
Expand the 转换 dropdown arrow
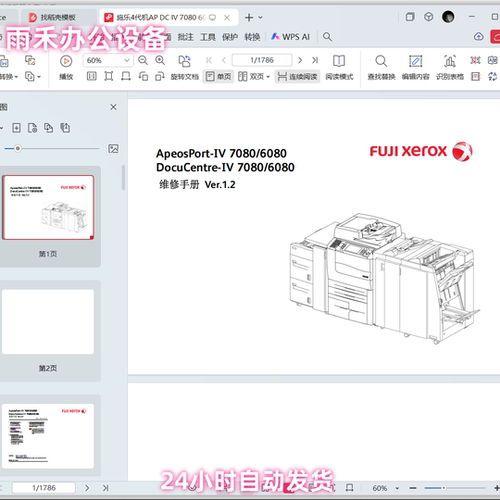point(16,77)
